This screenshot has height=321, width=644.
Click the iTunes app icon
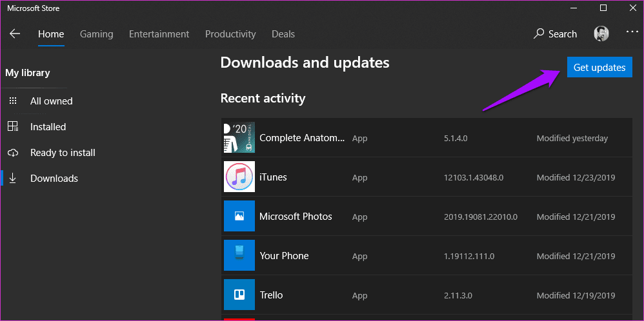coord(239,177)
